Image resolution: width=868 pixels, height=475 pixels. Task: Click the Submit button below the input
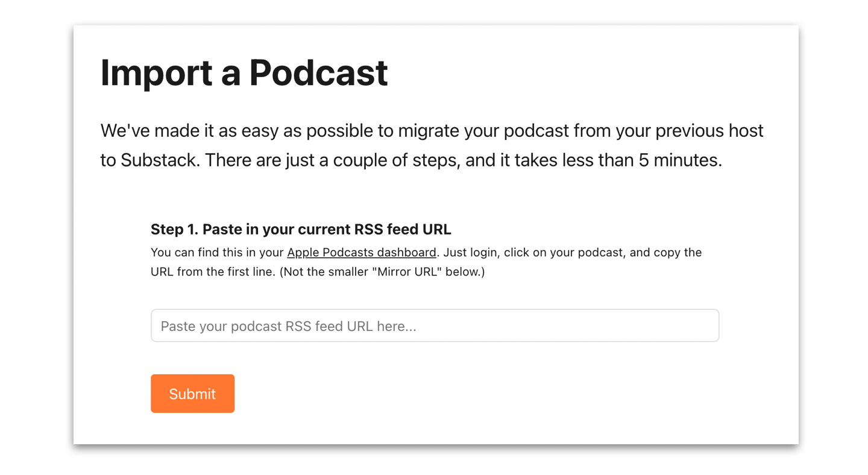point(192,393)
